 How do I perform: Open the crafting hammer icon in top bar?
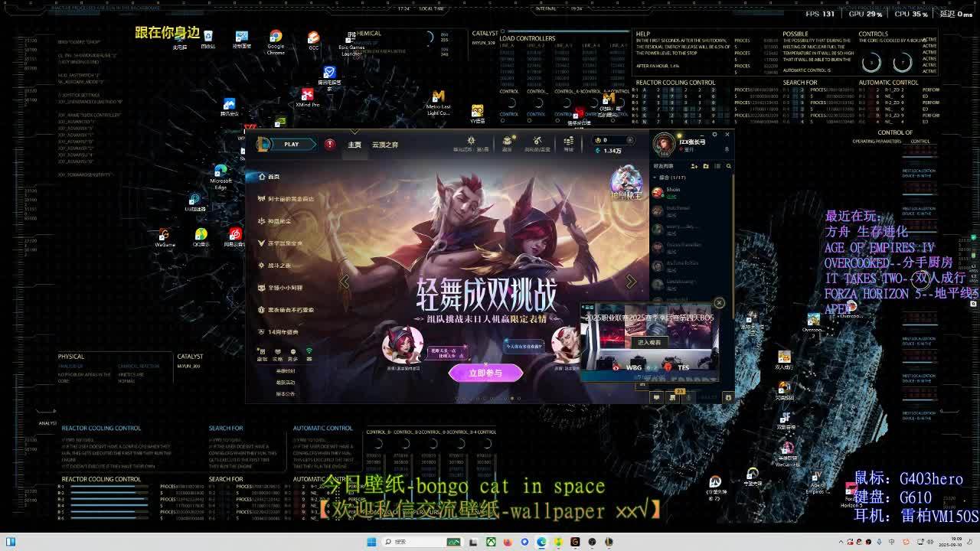coord(537,142)
